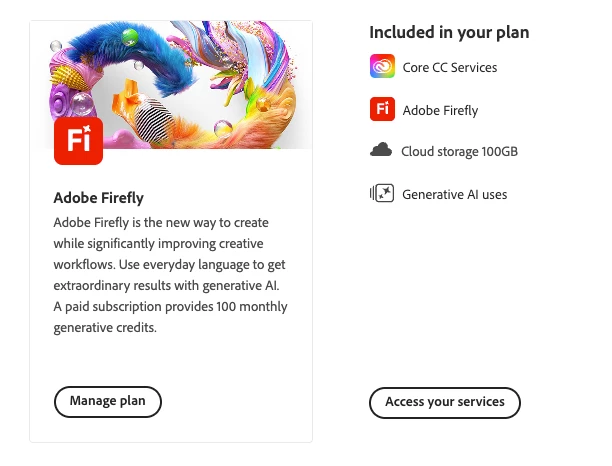Open Manage plan

[x=107, y=402]
